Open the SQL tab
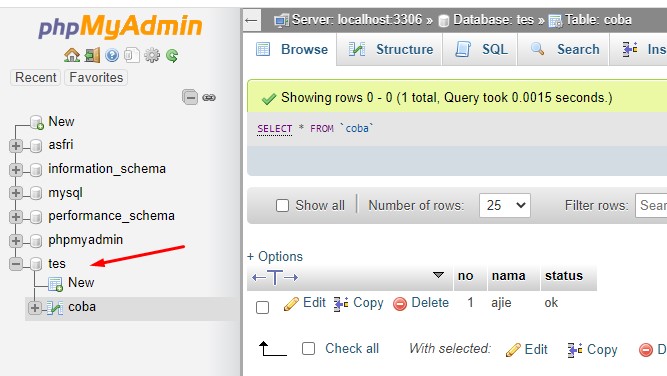The width and height of the screenshot is (667, 376). point(481,49)
